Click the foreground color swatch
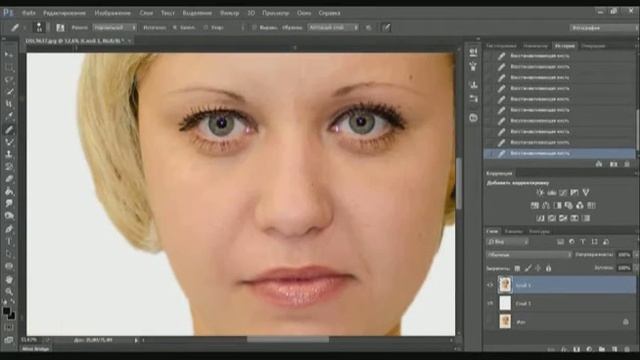The width and height of the screenshot is (640, 360). (7, 312)
